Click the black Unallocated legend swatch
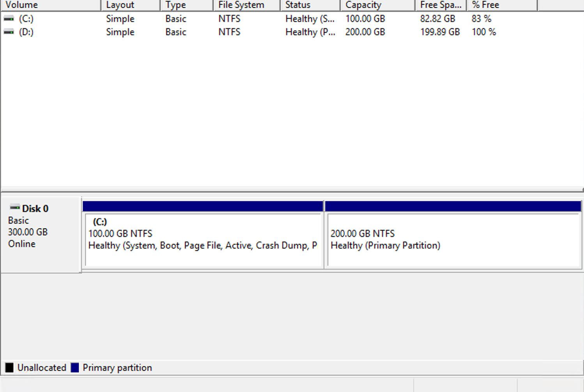Screen dimensions: 584x392 (9, 367)
